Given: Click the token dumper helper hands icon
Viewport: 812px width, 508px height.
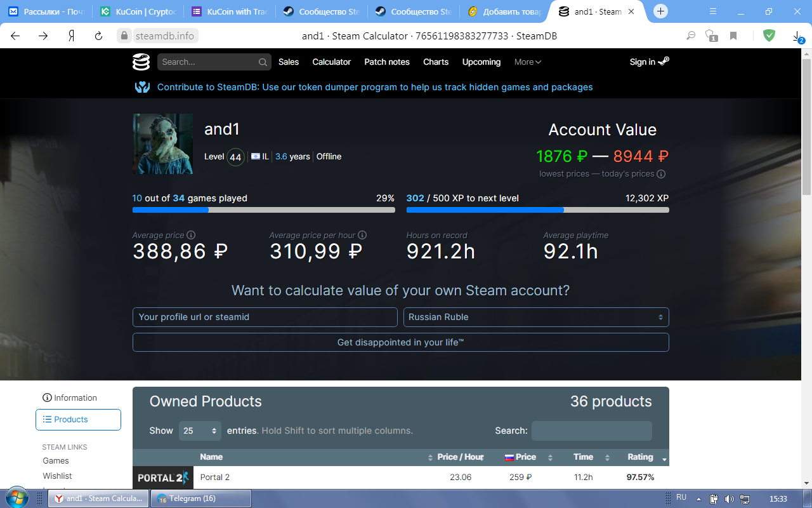Looking at the screenshot, I should click(x=142, y=87).
